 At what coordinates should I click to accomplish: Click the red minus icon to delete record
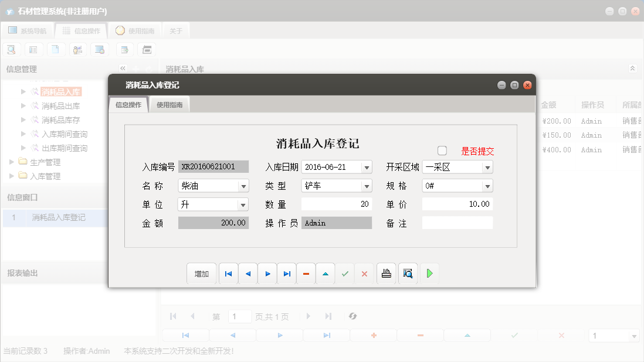[306, 274]
